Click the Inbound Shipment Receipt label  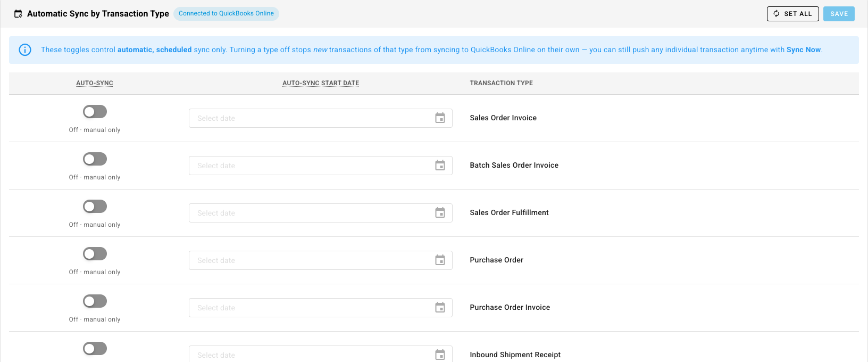click(515, 355)
